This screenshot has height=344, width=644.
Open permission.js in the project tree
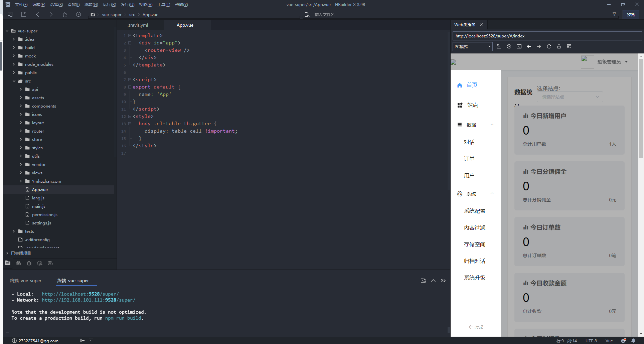(x=45, y=215)
